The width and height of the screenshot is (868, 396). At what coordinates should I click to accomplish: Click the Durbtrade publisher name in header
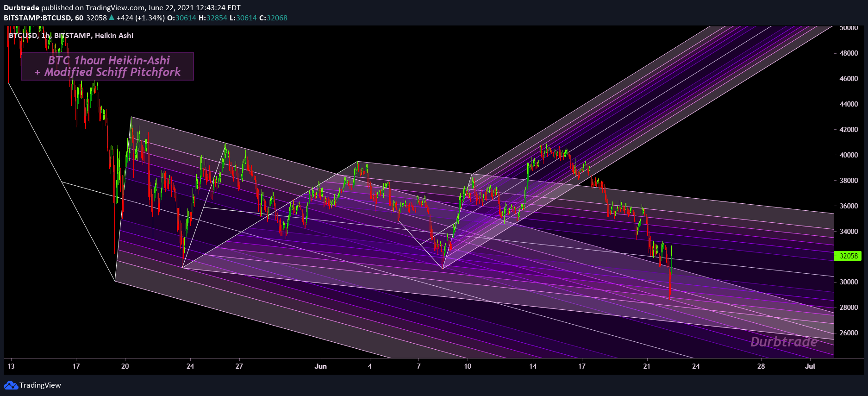point(21,7)
